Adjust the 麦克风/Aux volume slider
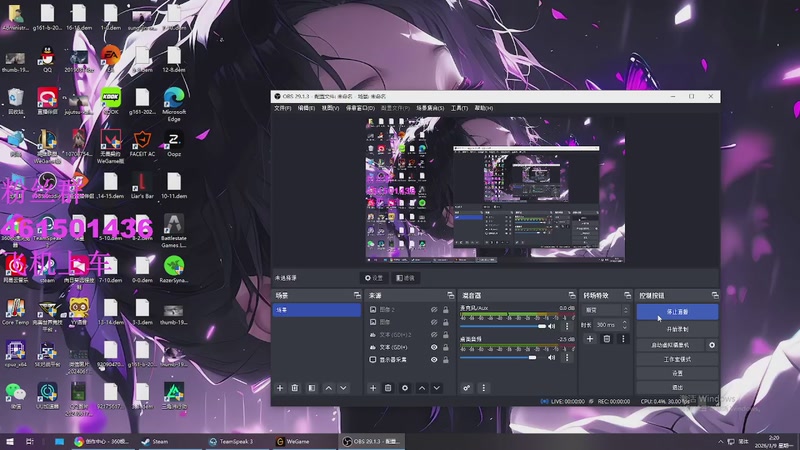 (x=503, y=327)
